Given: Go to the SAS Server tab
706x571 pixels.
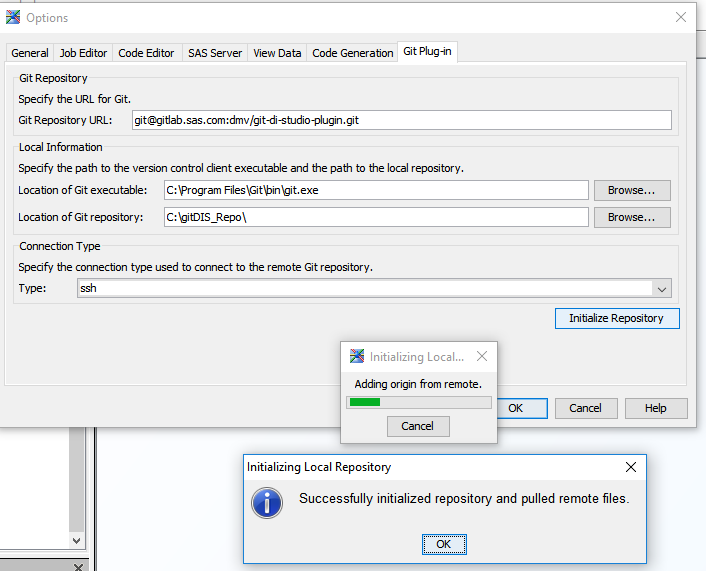Looking at the screenshot, I should 215,53.
